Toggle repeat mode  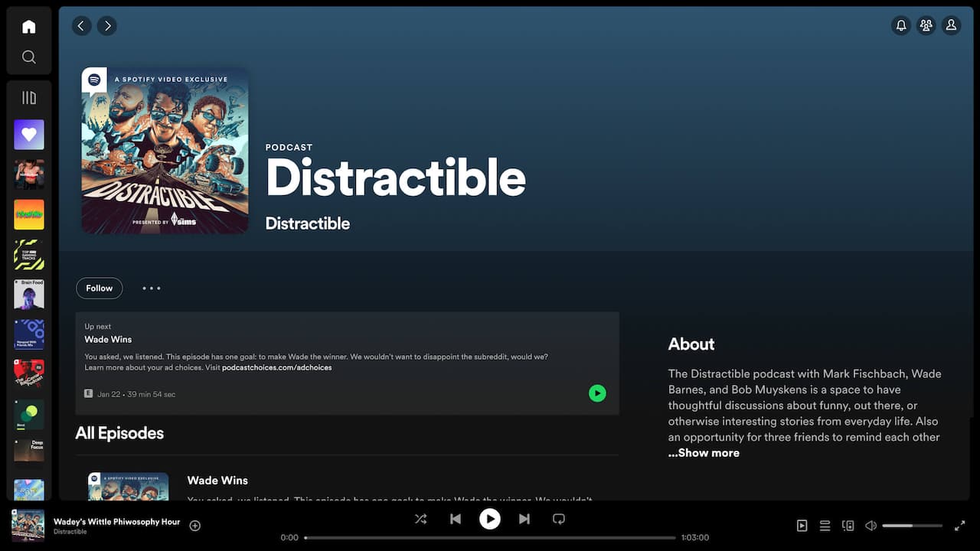click(x=559, y=519)
